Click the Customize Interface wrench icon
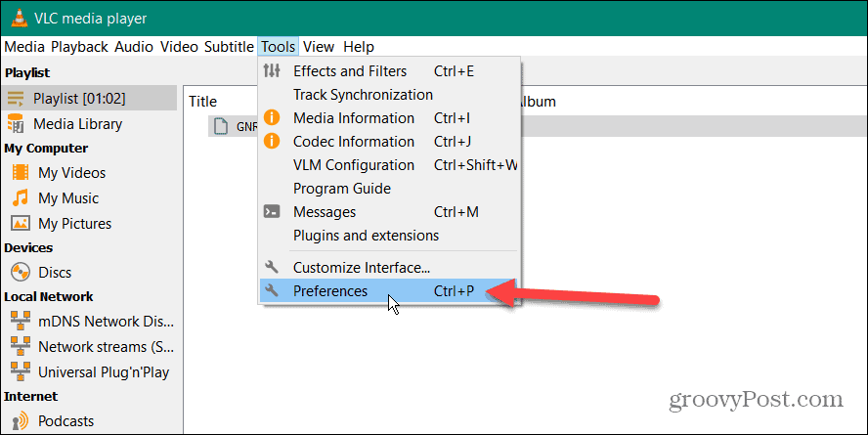Image resolution: width=868 pixels, height=435 pixels. click(x=272, y=267)
